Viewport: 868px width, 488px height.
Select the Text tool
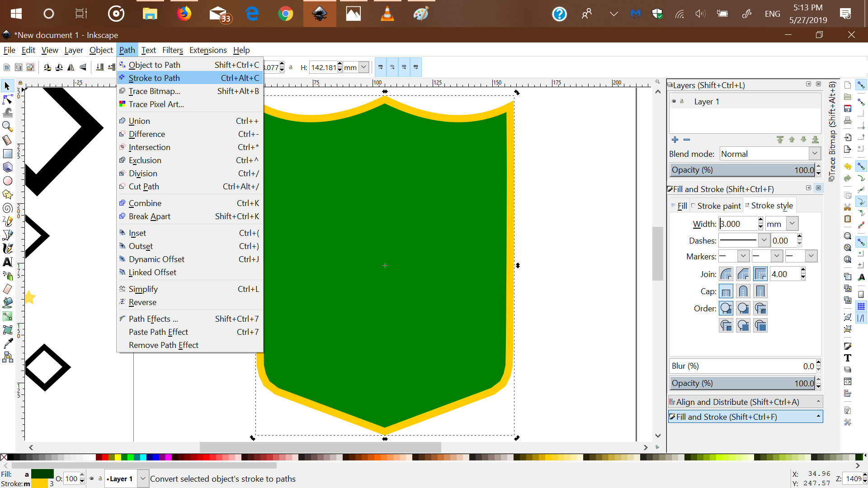tap(8, 262)
